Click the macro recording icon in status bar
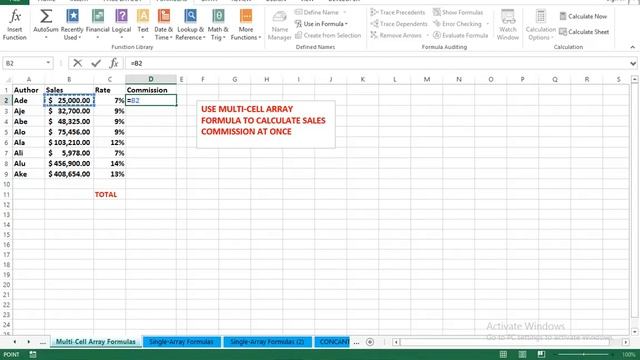 [x=33, y=354]
